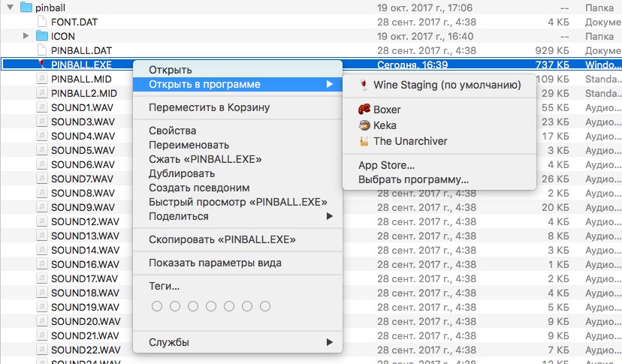Click the SOUND9.WAV audio file icon
Viewport: 622px width, 364px height.
click(41, 207)
